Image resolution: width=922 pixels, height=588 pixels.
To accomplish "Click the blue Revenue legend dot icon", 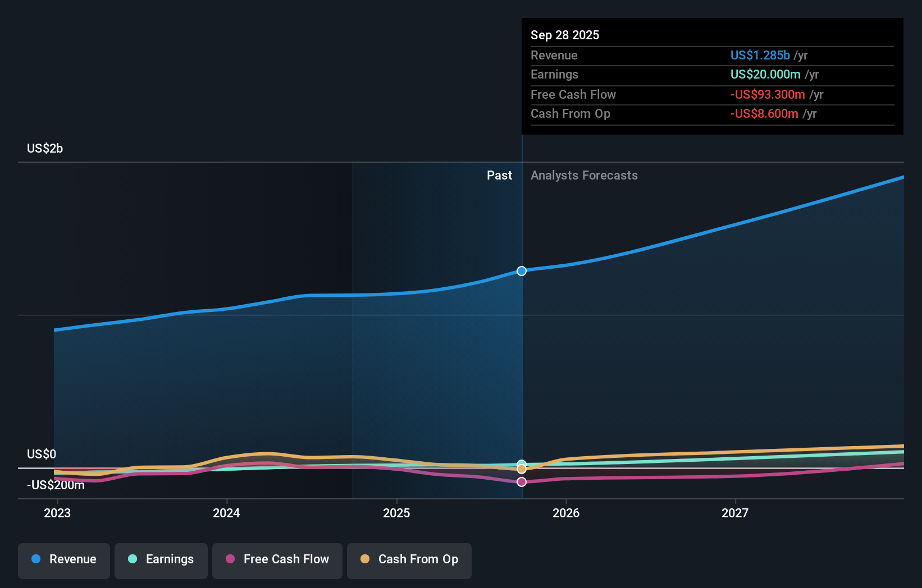I will coord(35,559).
